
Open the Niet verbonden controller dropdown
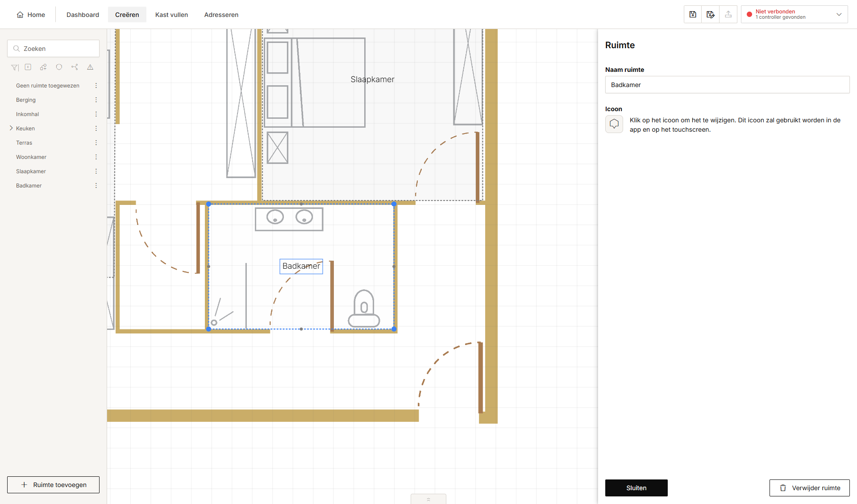(x=795, y=14)
